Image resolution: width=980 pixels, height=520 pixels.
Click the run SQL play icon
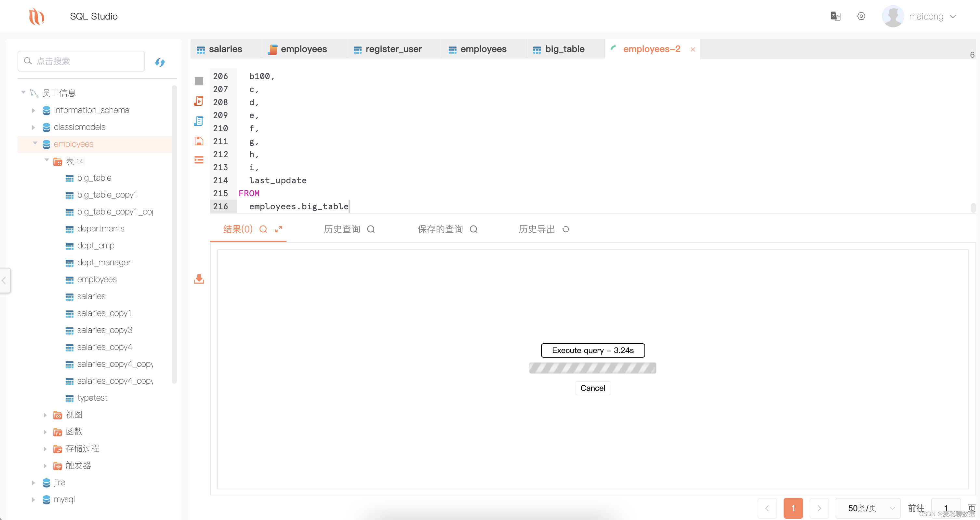[199, 101]
